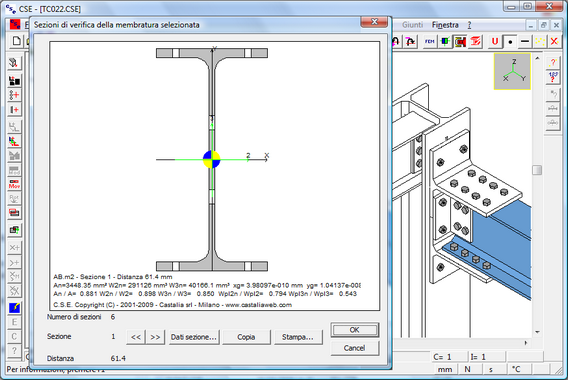Select the red U toolbar button
The width and height of the screenshot is (568, 380).
[x=494, y=41]
